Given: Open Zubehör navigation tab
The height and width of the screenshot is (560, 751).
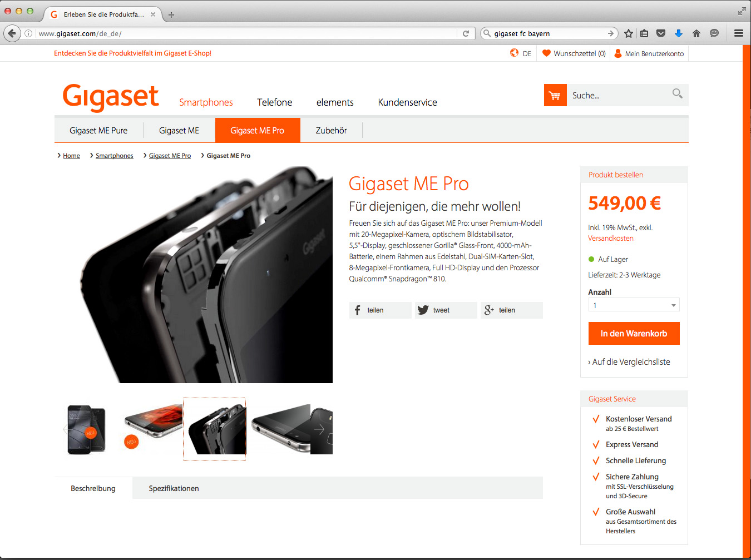Looking at the screenshot, I should (x=332, y=131).
